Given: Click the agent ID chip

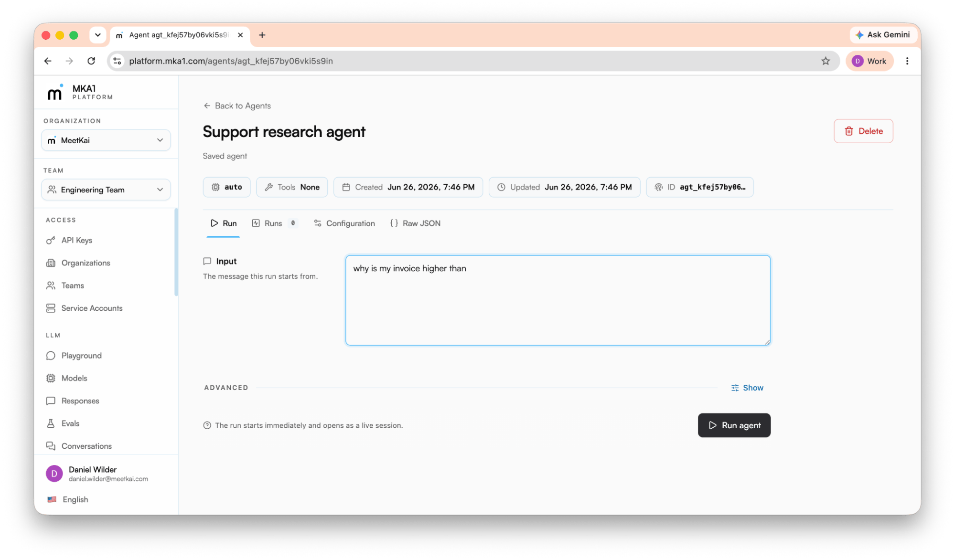Looking at the screenshot, I should [x=699, y=187].
